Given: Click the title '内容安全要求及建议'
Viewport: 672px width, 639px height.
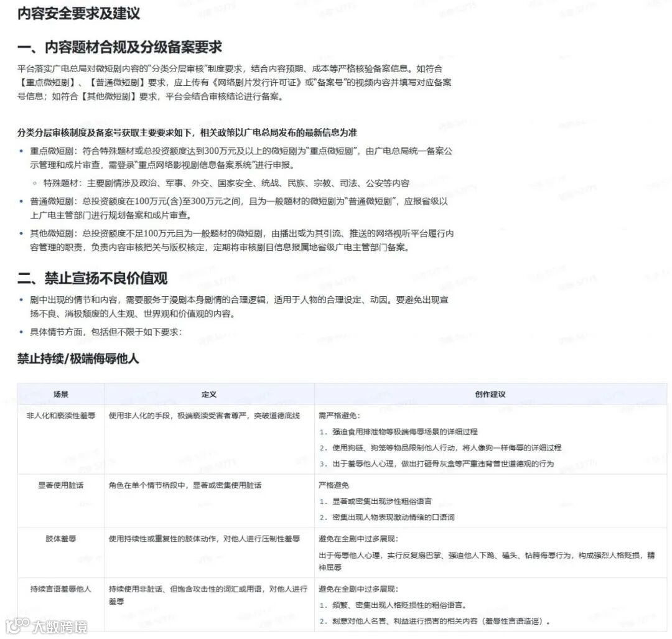Looking at the screenshot, I should click(78, 13).
